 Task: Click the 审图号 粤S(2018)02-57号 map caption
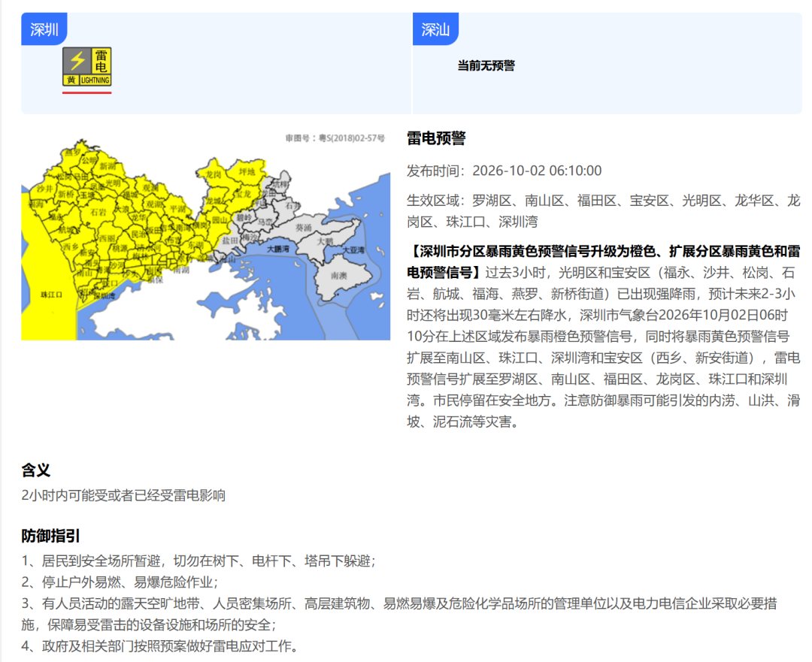(335, 138)
